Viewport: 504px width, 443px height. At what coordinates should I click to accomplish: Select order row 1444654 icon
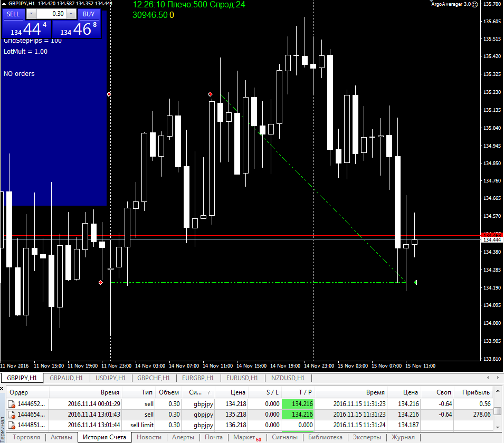[x=12, y=415]
